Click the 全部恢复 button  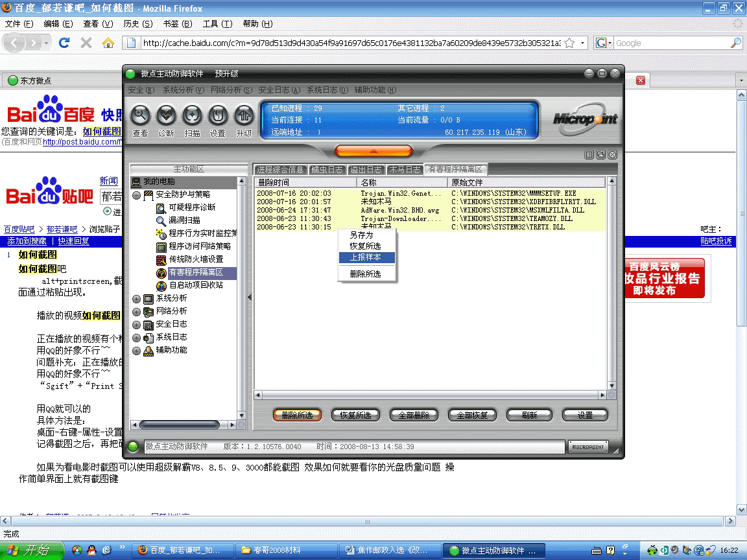472,415
